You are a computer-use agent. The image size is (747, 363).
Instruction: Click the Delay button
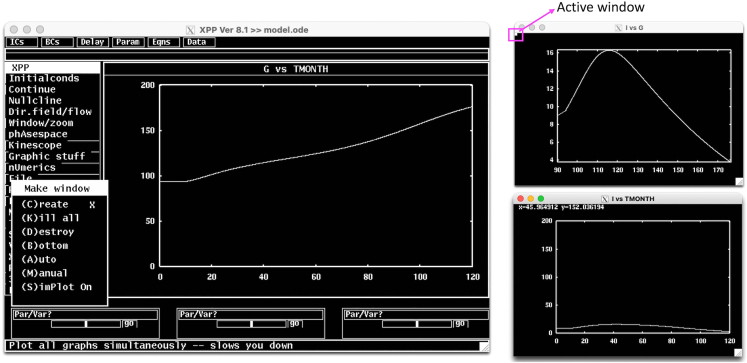click(x=92, y=42)
